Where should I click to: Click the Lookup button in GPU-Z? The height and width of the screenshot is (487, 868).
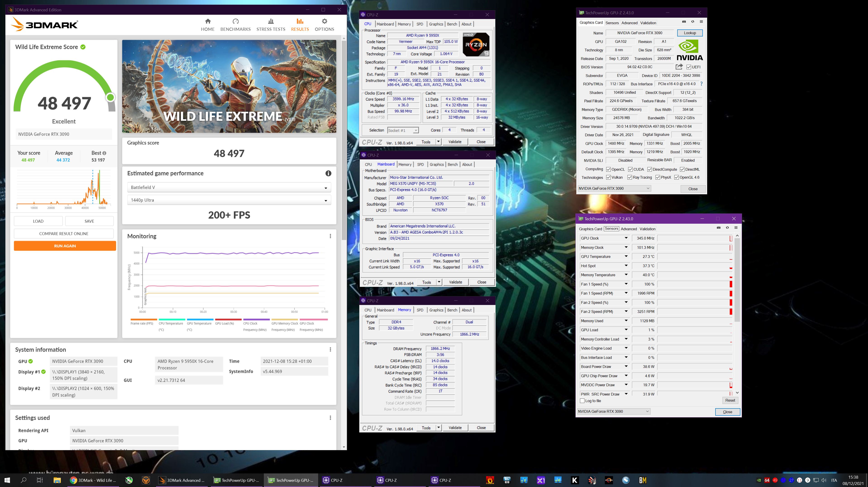point(689,33)
